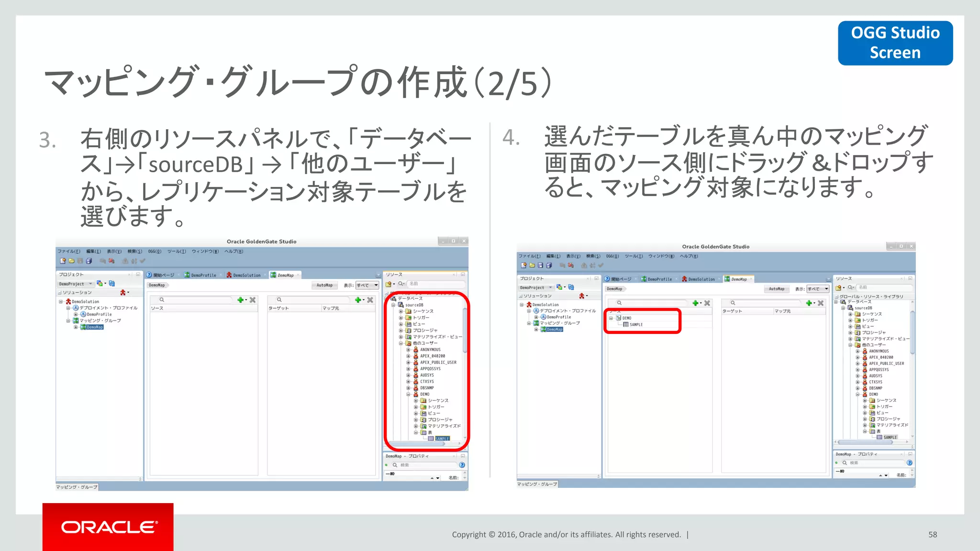This screenshot has height=551, width=980.
Task: Click gray X above ターゲット list, step 3 screenshot
Action: 370,300
